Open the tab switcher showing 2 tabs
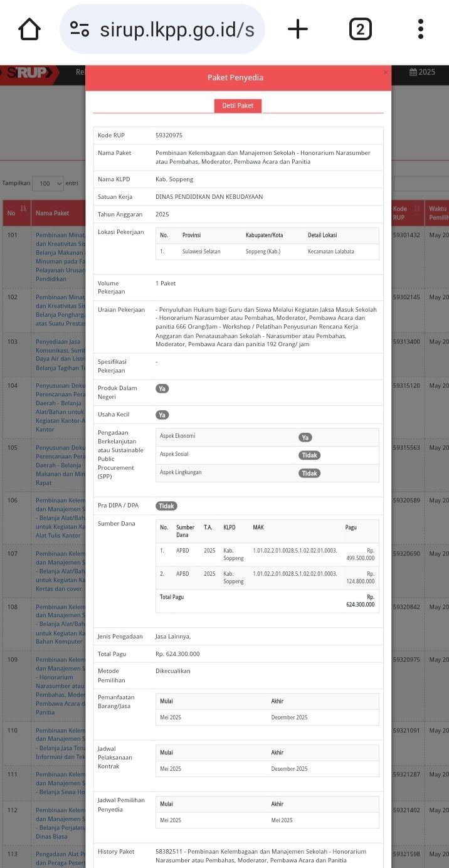The height and width of the screenshot is (868, 449). click(360, 29)
